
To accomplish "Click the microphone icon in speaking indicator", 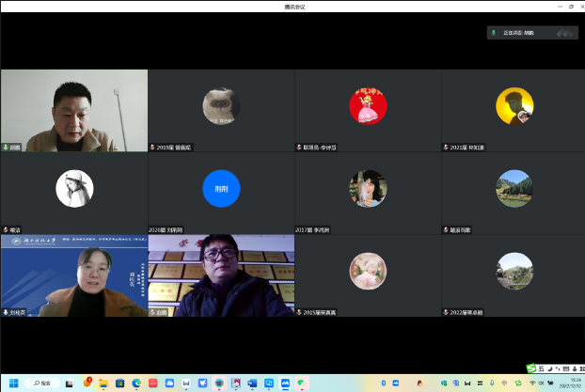I will [496, 33].
